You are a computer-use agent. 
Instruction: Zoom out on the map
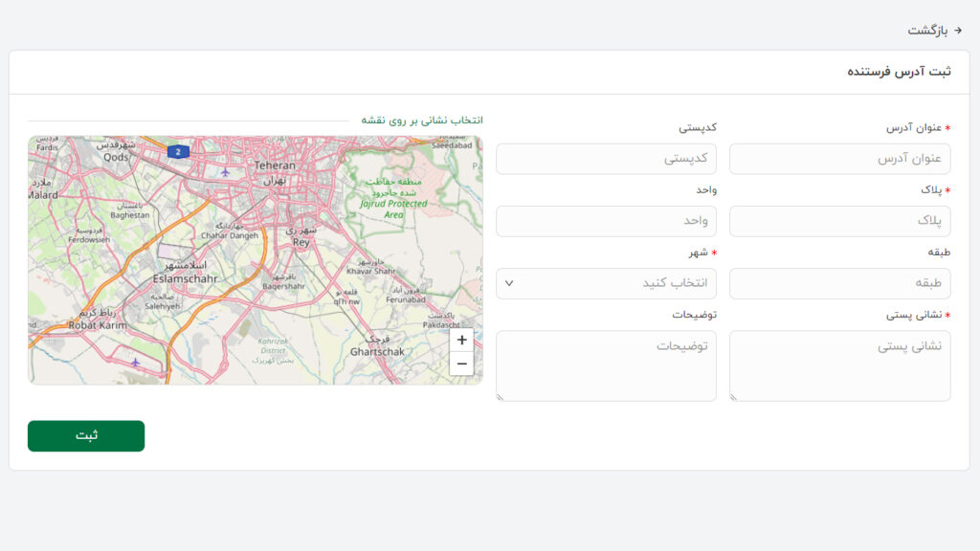pos(461,364)
